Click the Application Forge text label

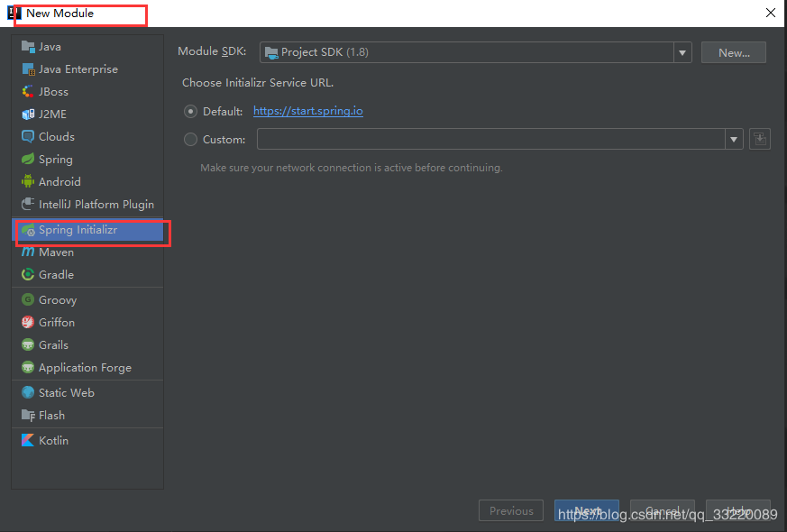click(86, 368)
